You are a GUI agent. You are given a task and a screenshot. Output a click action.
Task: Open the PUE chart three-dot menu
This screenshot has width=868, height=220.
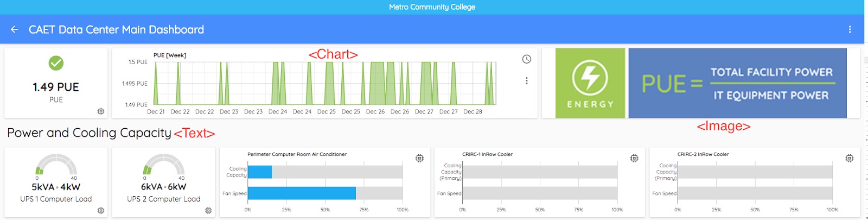(x=526, y=80)
